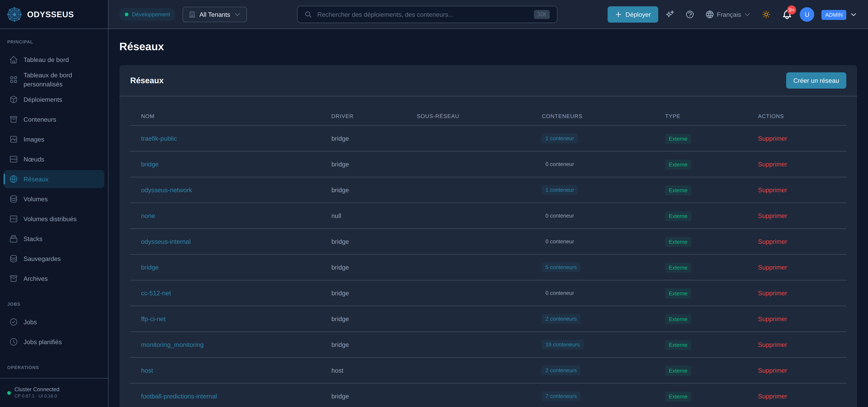Viewport: 868px width, 407px height.
Task: Click the Créer un réseau button
Action: (x=816, y=80)
